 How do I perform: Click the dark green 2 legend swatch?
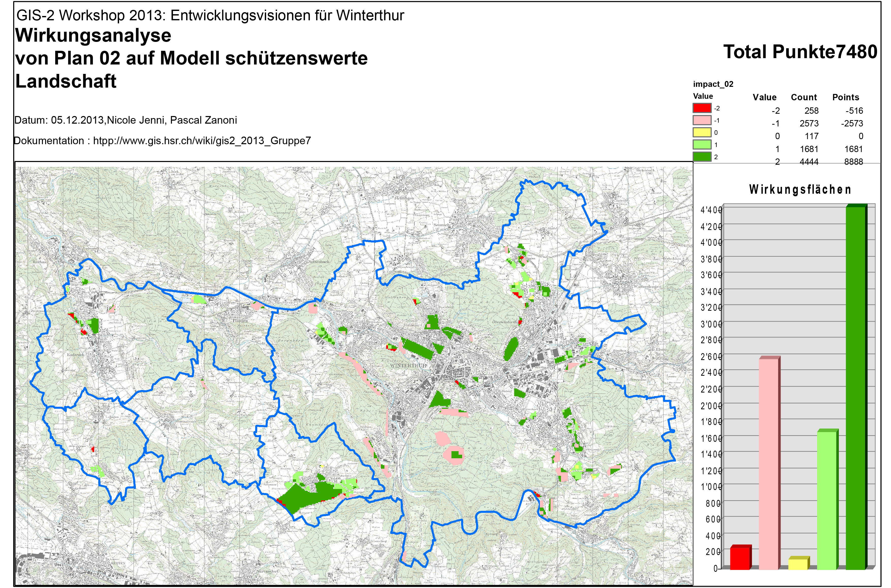702,157
